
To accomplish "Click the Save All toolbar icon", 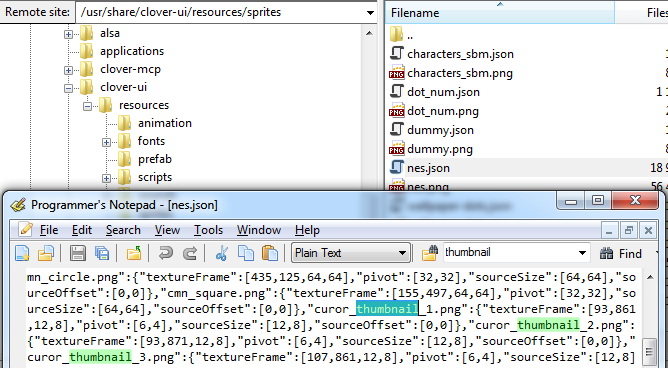I will [x=102, y=253].
